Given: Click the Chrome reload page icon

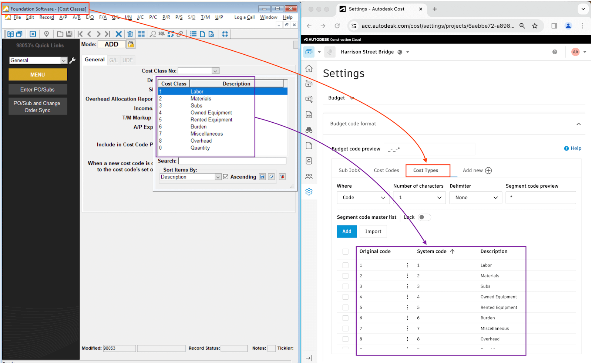Looking at the screenshot, I should point(337,26).
